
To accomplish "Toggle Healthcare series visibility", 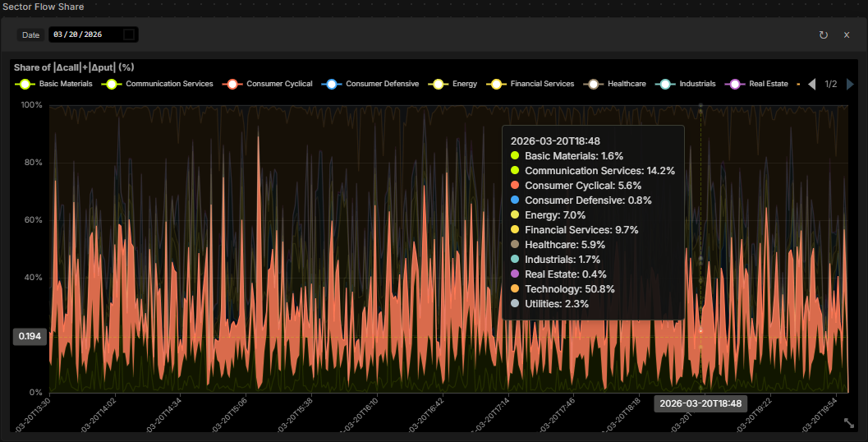I will point(591,84).
